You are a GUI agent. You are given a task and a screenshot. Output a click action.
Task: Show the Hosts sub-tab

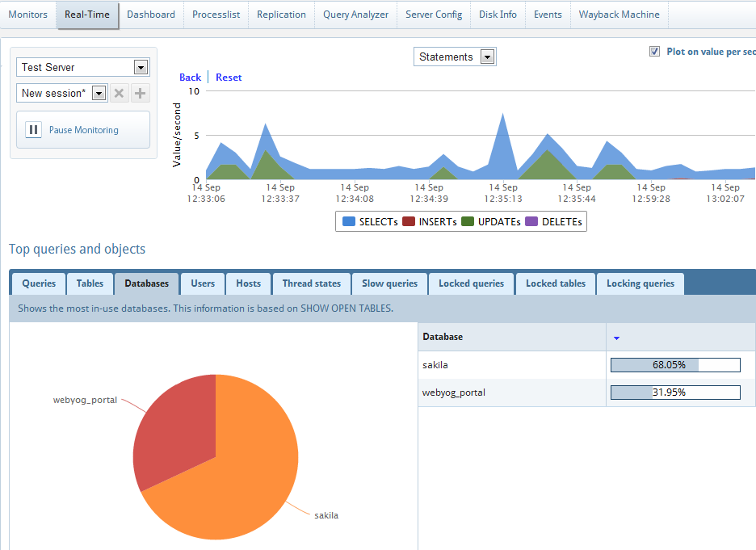pos(248,283)
